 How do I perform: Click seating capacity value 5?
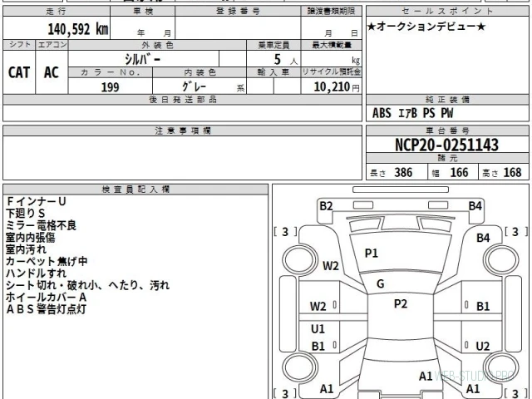click(x=277, y=60)
